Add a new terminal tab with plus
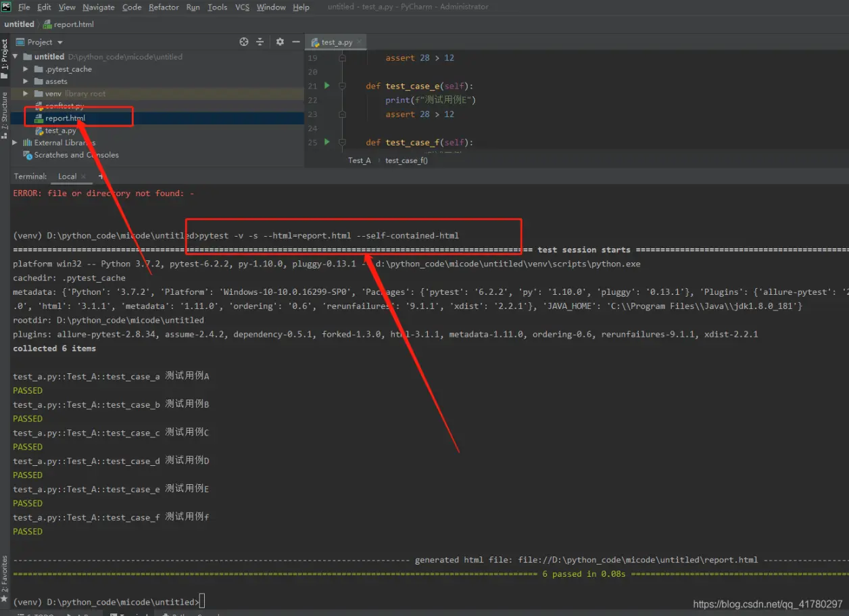The width and height of the screenshot is (849, 616). click(100, 176)
